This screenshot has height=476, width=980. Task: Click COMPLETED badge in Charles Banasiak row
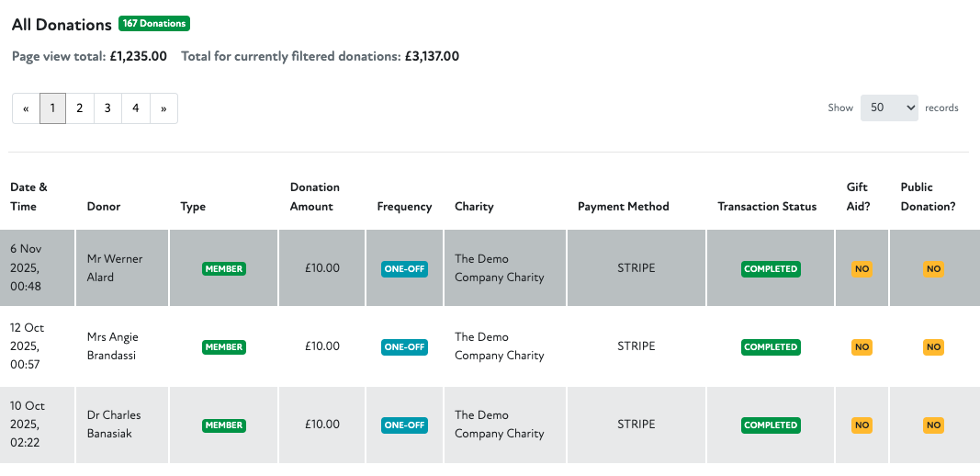771,425
